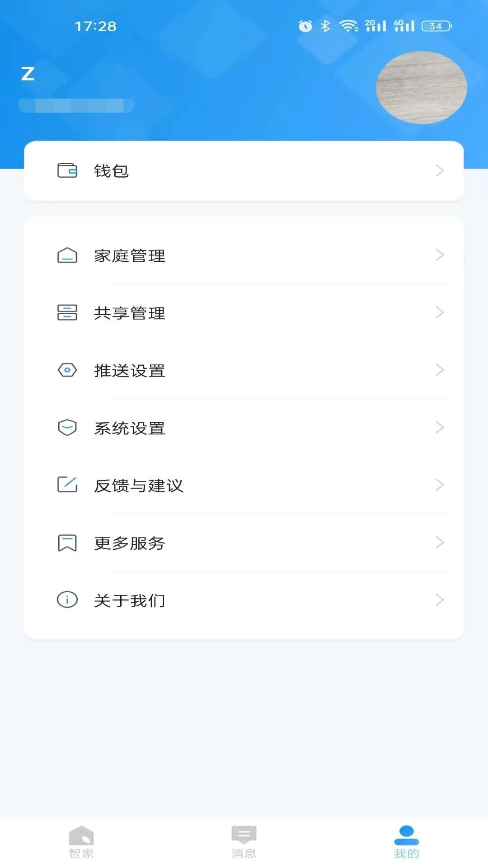Open 系统设置 system settings label

[x=130, y=428]
